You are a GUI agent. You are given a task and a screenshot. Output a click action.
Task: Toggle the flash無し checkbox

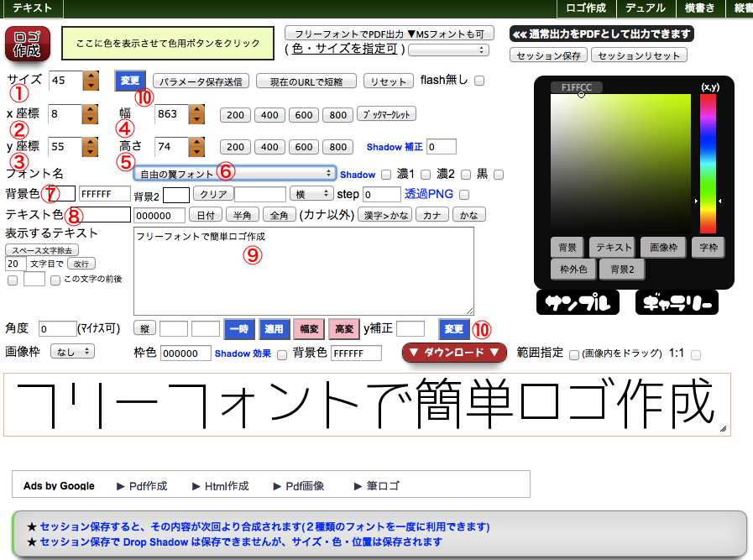[479, 81]
